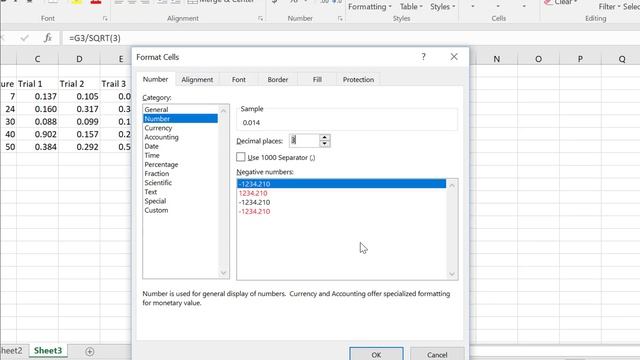
Task: Decrease decimal places with down arrow
Action: 324,144
